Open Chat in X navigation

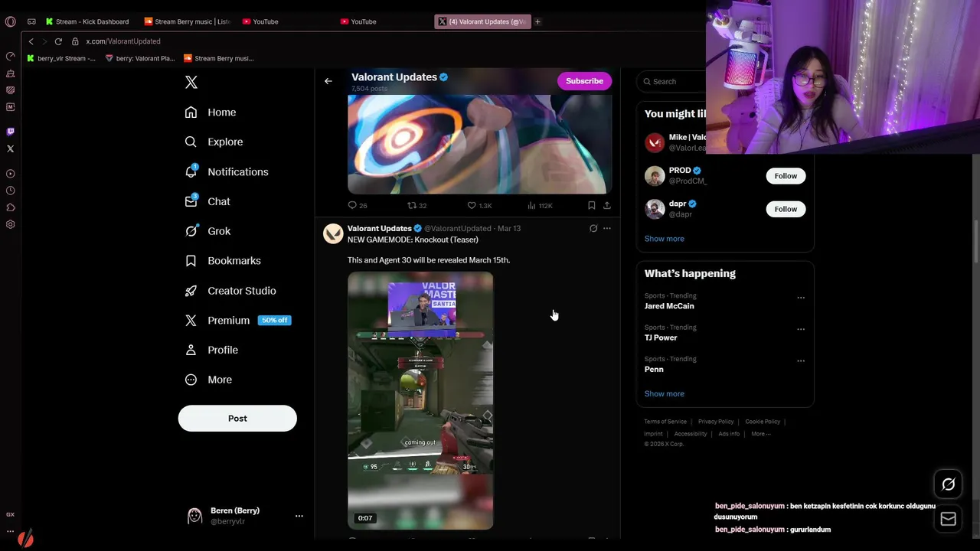click(207, 201)
